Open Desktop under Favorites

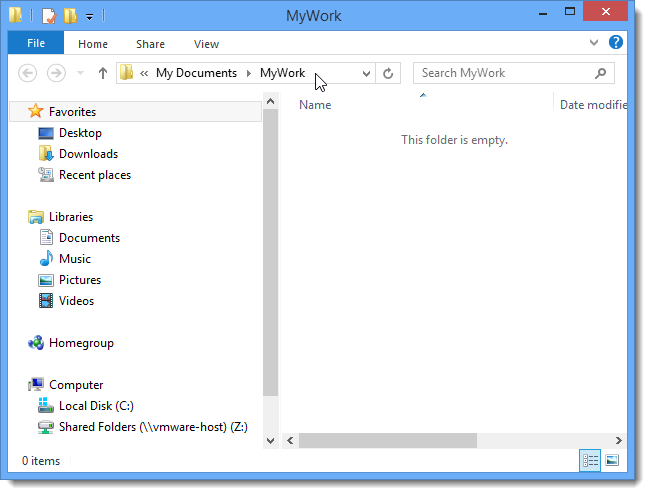(x=80, y=133)
